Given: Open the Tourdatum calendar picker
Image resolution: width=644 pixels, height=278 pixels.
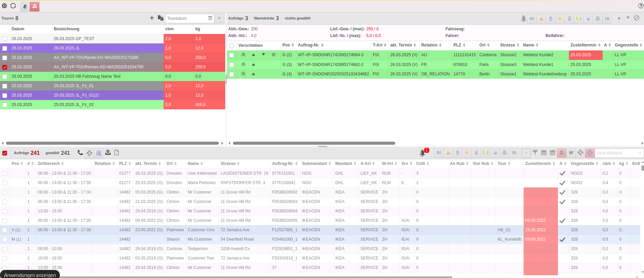Looking at the screenshot, I should pos(210,18).
